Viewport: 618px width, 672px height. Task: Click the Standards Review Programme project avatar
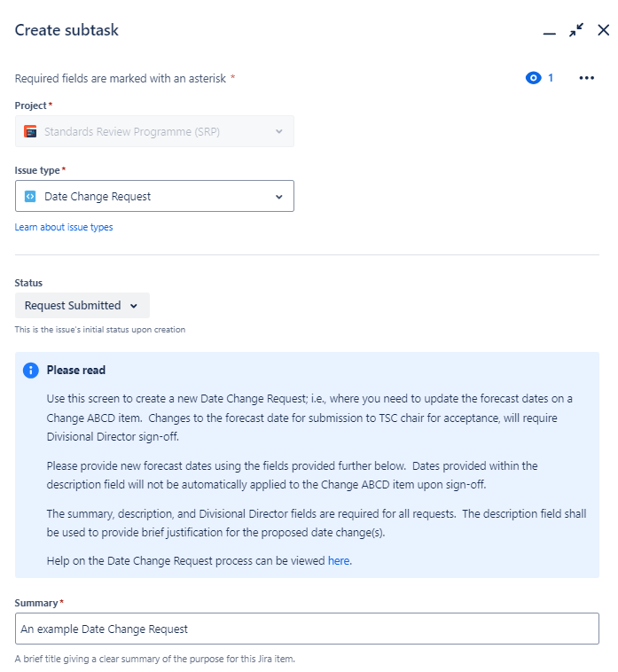click(x=31, y=132)
